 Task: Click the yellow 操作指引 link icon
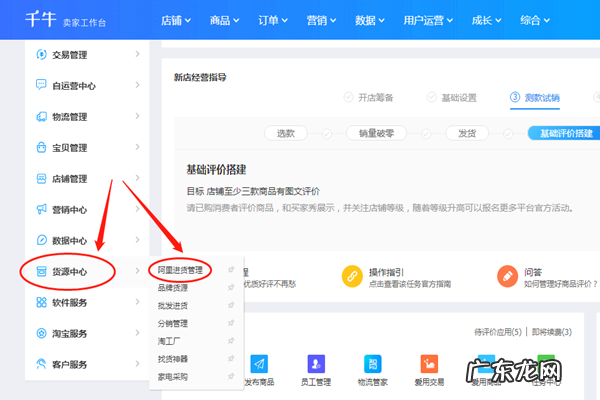click(x=352, y=276)
